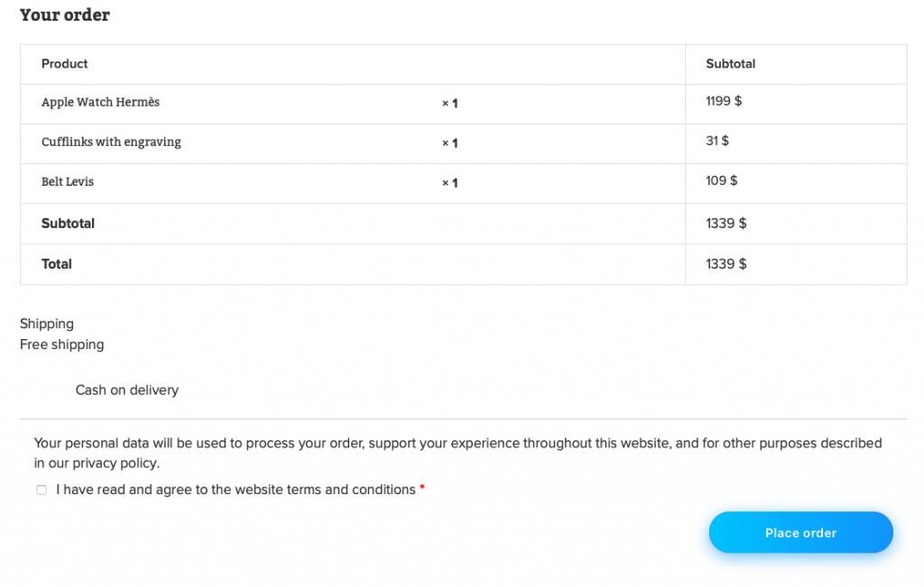Viewport: 924px width, 587px height.
Task: Click the quantity × 1 beside Apple Watch
Action: coord(449,103)
